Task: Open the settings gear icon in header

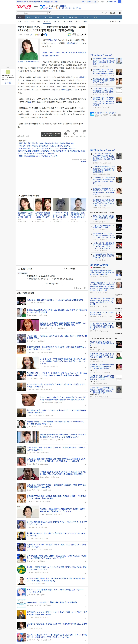Action: click(x=120, y=13)
